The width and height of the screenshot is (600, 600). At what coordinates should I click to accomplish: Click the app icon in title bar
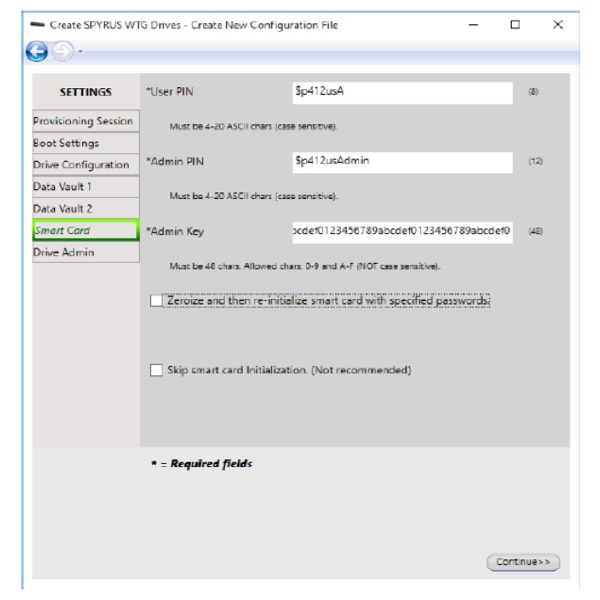[x=38, y=25]
